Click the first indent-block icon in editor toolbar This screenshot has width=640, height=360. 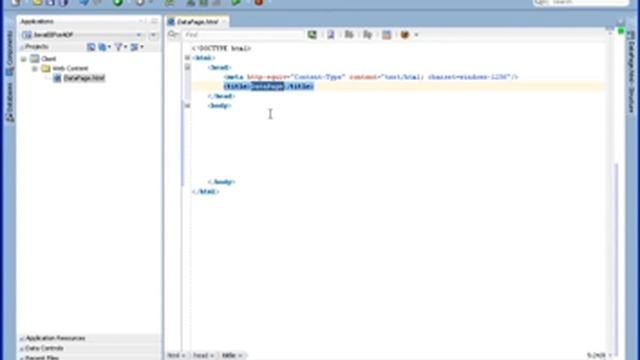click(x=349, y=35)
